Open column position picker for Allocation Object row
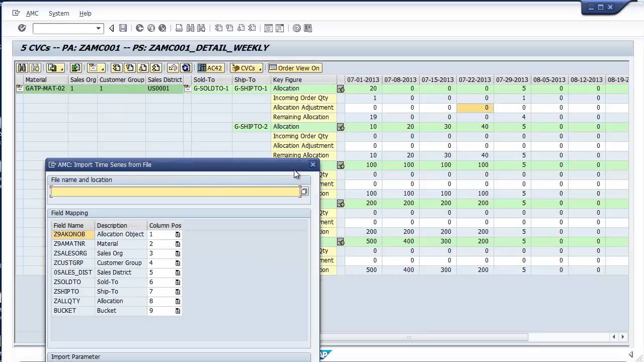Image resolution: width=644 pixels, height=362 pixels. click(178, 234)
